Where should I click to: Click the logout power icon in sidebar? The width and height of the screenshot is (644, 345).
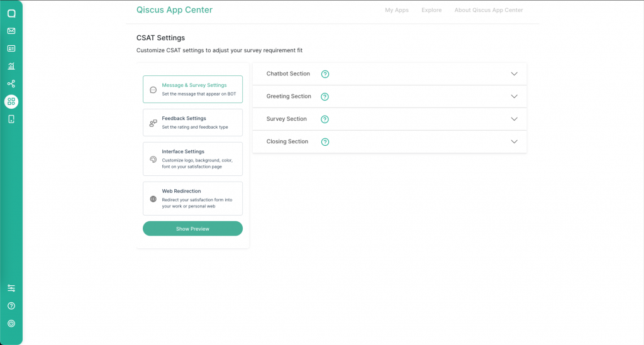pyautogui.click(x=11, y=323)
